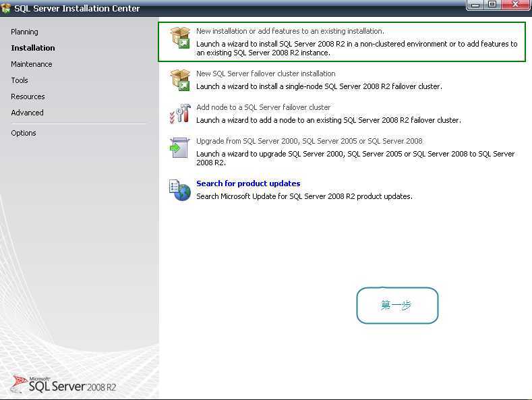532x400 pixels.
Task: Click the Add node tools icon
Action: 180,113
